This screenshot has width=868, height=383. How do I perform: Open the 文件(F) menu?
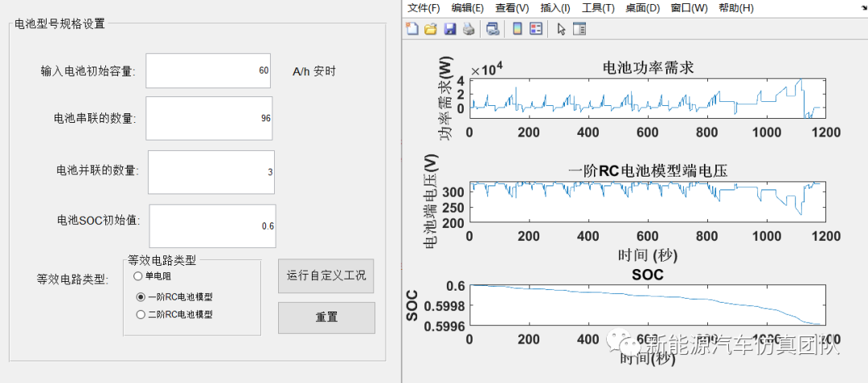coord(424,8)
